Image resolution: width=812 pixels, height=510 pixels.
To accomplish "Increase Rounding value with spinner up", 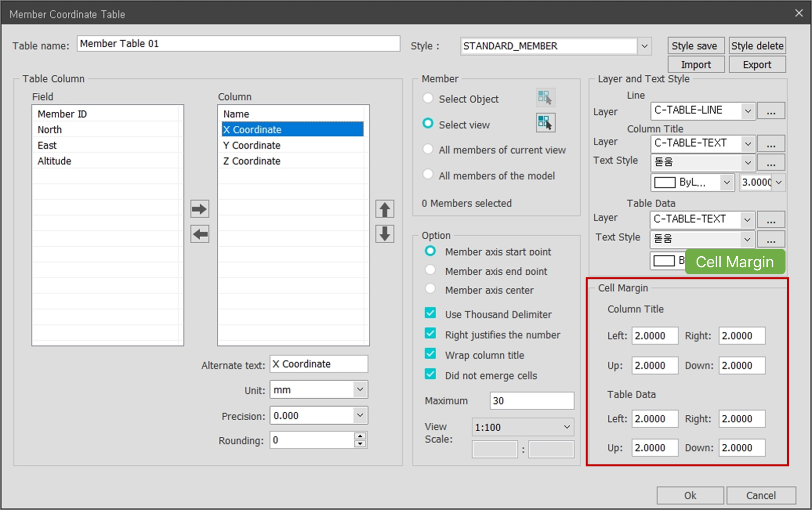I will click(360, 436).
